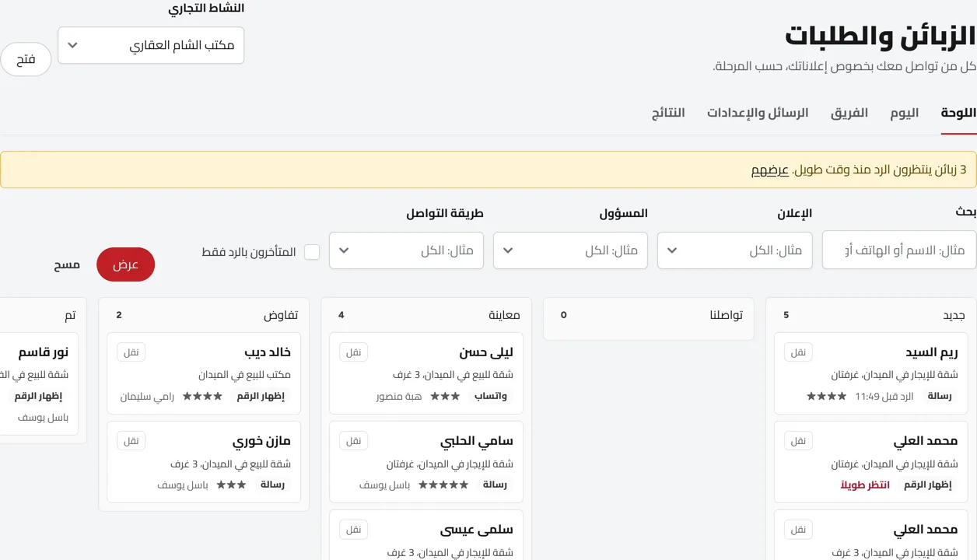
Task: Open the النشاط التجاري dropdown (مكتب الشام العقاري)
Action: (151, 45)
